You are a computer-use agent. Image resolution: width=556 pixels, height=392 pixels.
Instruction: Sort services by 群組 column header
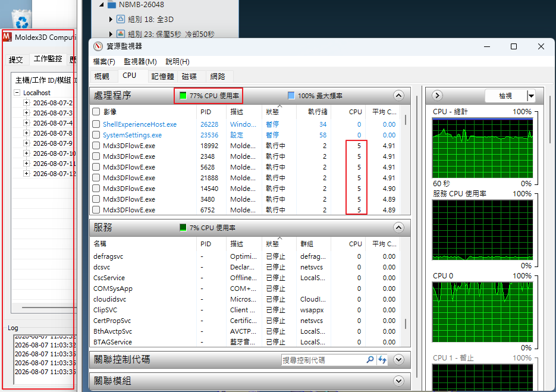[x=313, y=244]
